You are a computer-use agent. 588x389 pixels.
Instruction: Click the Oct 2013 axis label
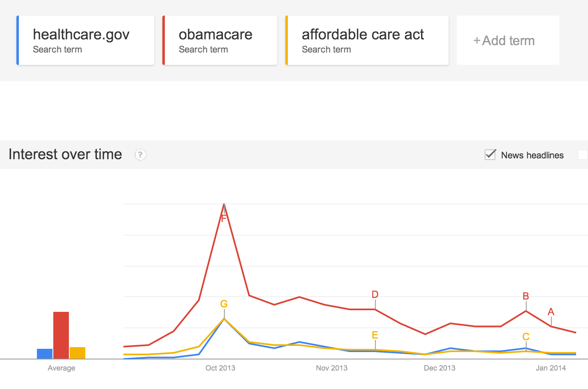point(220,368)
